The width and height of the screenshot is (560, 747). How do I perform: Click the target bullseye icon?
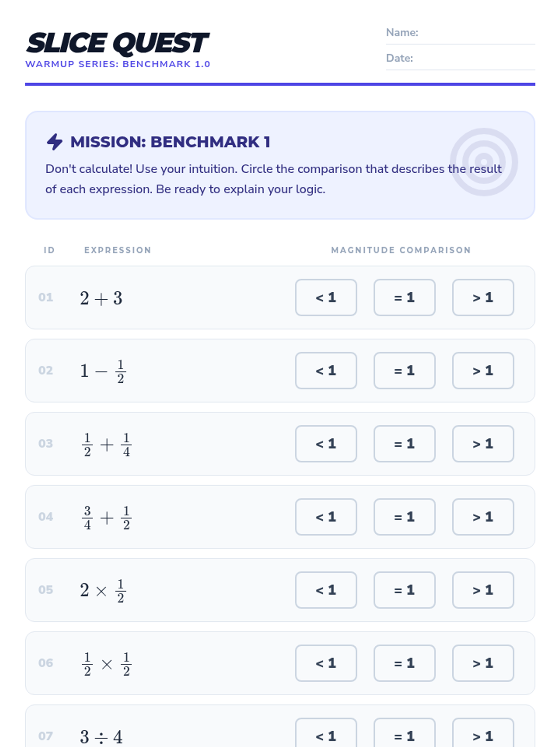[483, 162]
